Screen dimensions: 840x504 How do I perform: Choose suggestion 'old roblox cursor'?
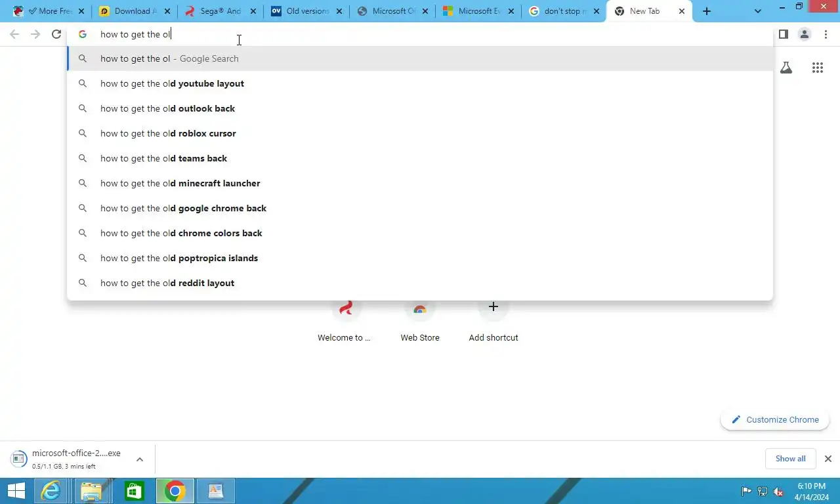coord(420,133)
